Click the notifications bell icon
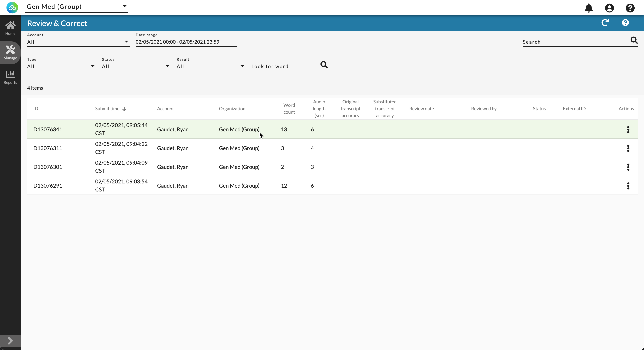This screenshot has width=644, height=350. click(x=588, y=8)
